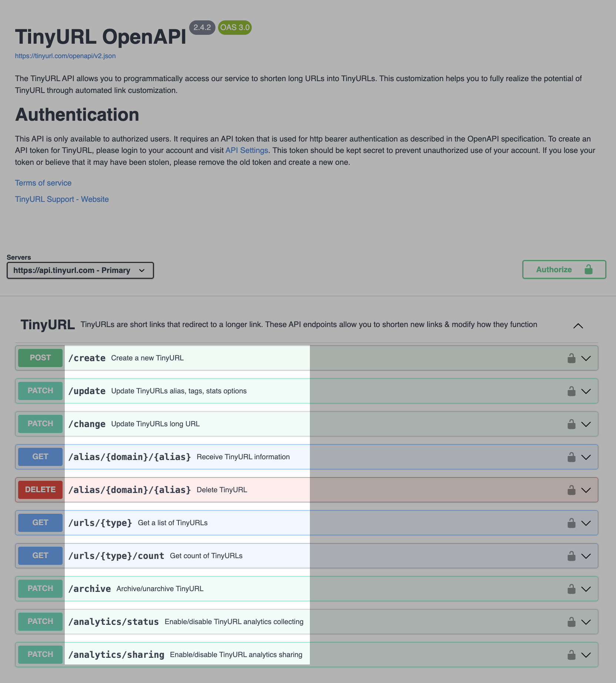Click lock icon on GET /alias/{domain}/{alias} row

[x=571, y=457]
